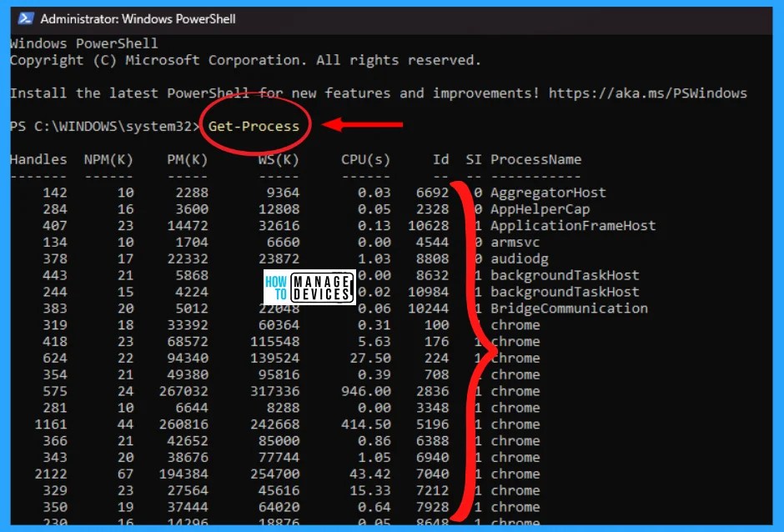The image size is (784, 532).
Task: Select the CPU(s) column header
Action: click(364, 159)
